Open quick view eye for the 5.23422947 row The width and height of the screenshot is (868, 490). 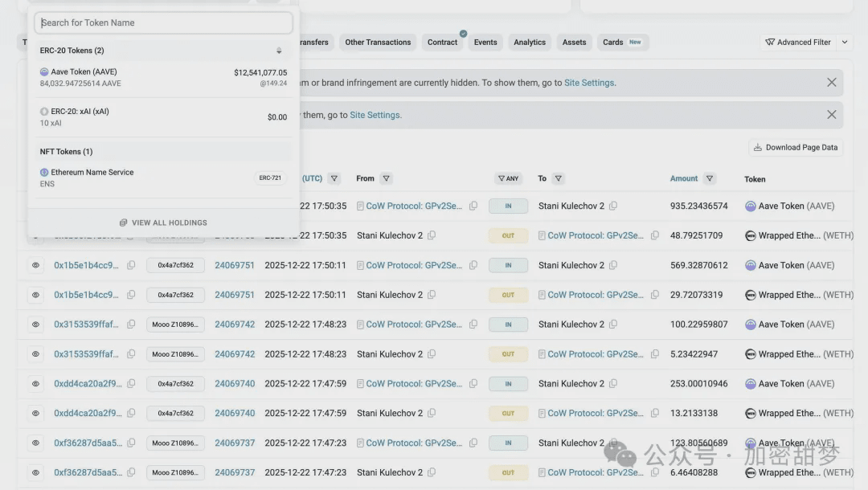[35, 354]
